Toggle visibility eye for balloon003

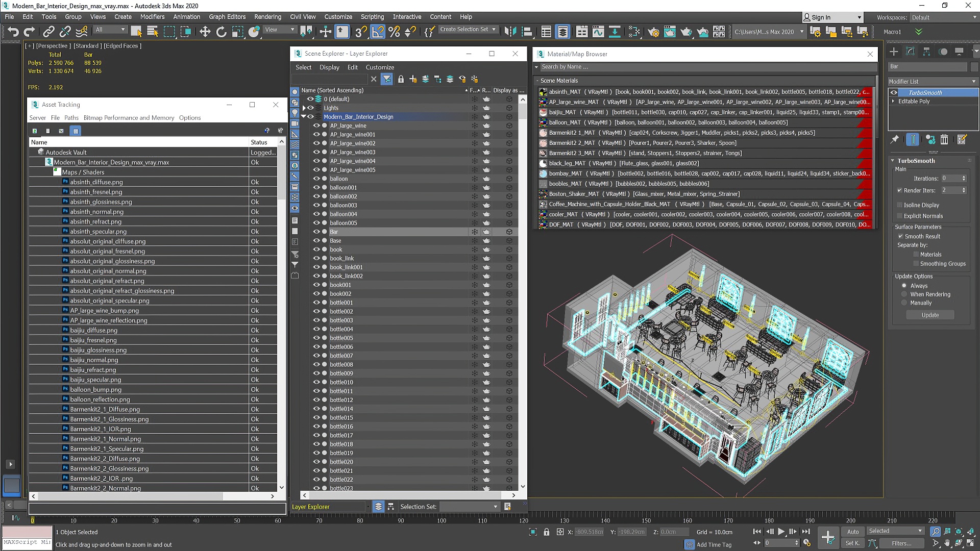coord(316,205)
